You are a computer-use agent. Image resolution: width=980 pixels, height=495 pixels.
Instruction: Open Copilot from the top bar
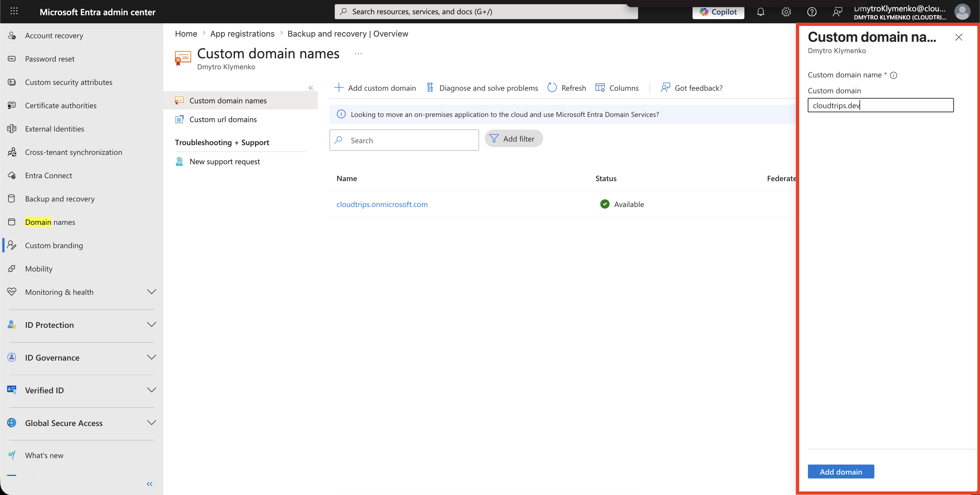[718, 12]
